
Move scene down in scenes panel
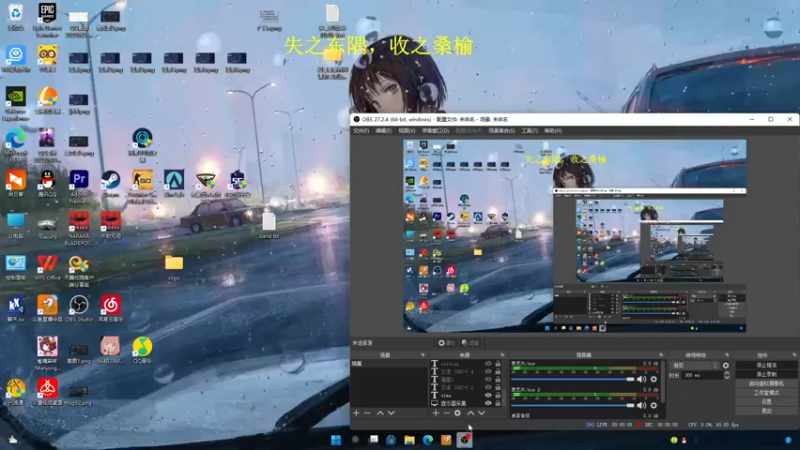(391, 413)
